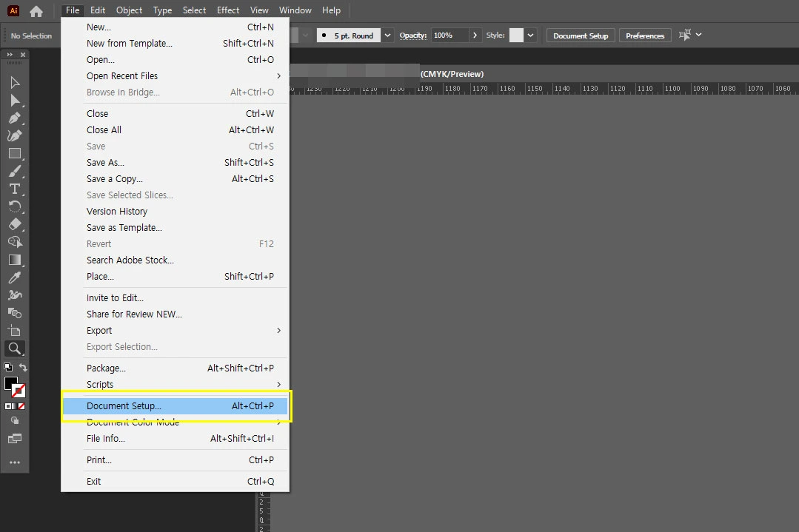Set paint to solid Color mode button
Image resolution: width=799 pixels, height=532 pixels.
tap(7, 406)
